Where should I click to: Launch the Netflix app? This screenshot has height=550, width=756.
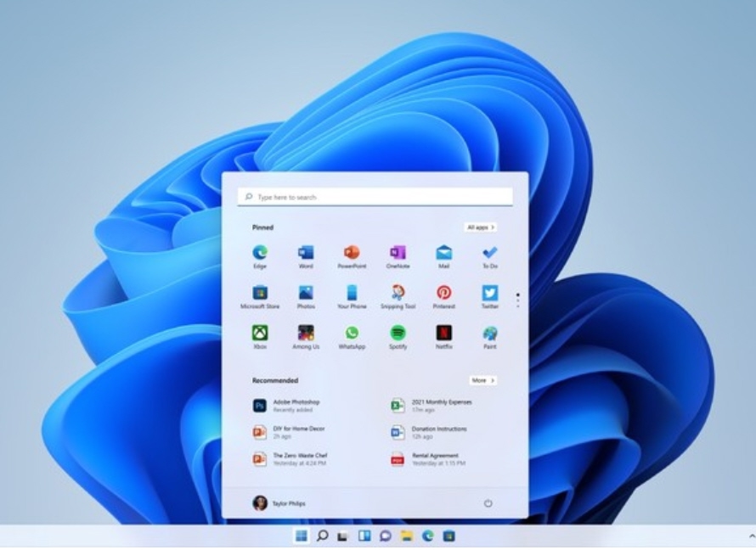(x=443, y=337)
